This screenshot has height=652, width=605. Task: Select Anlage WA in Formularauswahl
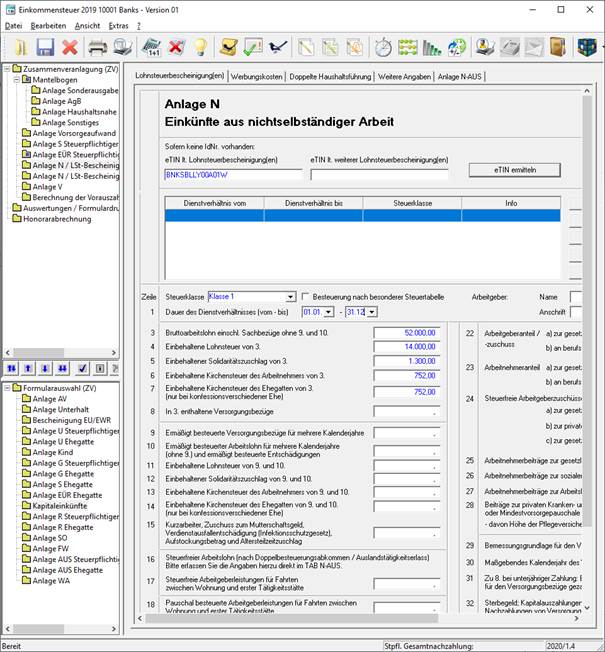point(51,580)
